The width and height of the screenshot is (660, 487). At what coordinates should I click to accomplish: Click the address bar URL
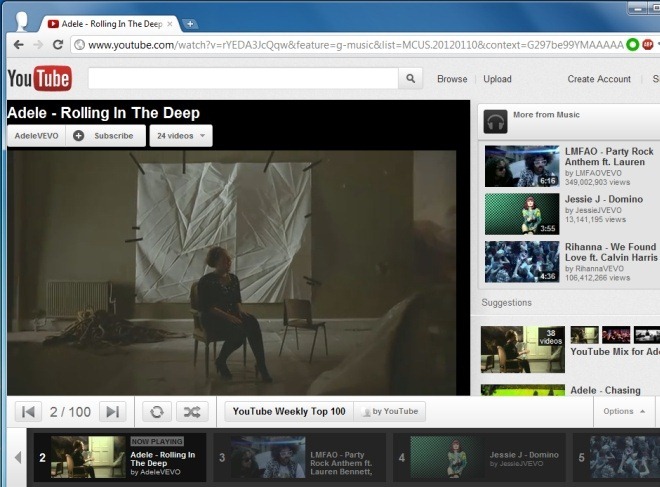point(355,45)
